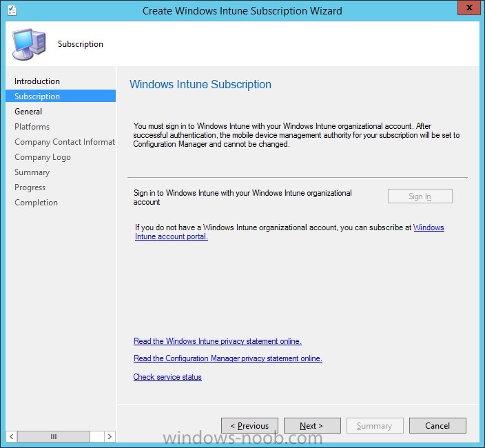Click the sidebar scroll right arrow

[110, 436]
